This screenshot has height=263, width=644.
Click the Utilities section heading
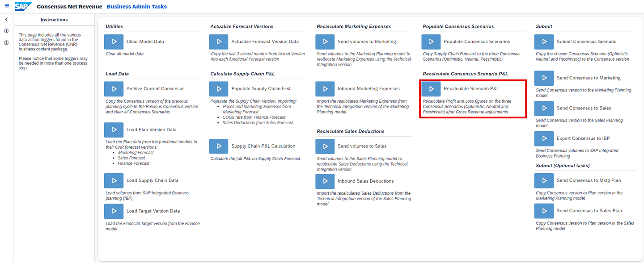[114, 26]
